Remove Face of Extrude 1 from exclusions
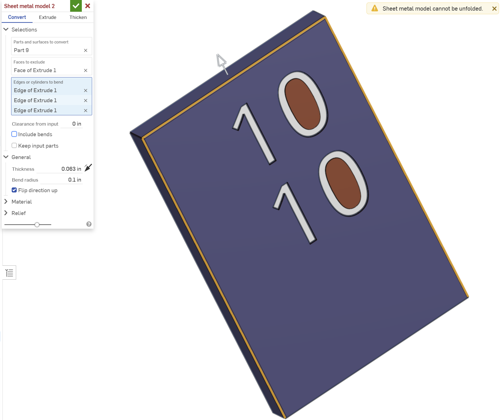504x420 pixels. [86, 70]
